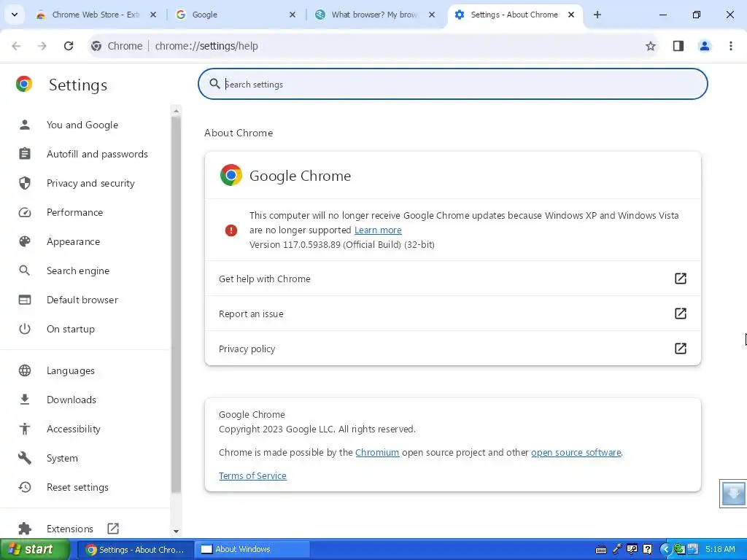The width and height of the screenshot is (747, 560).
Task: Open Default browser settings
Action: point(82,300)
